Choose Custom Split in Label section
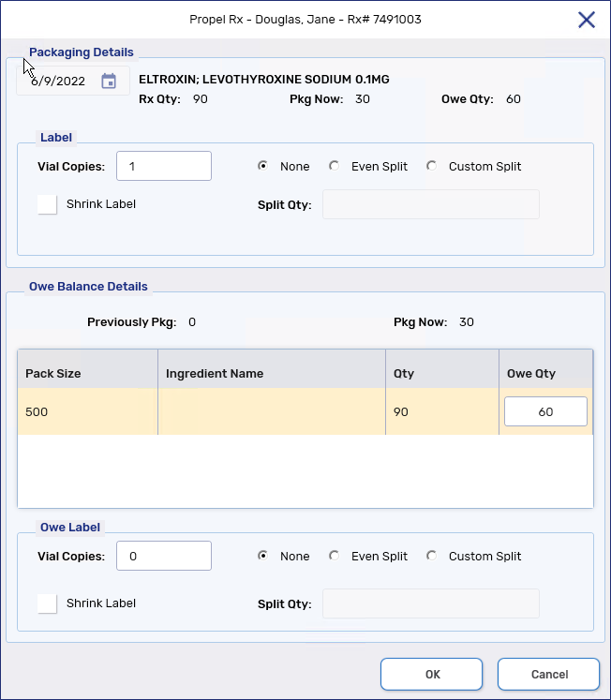 (x=432, y=166)
